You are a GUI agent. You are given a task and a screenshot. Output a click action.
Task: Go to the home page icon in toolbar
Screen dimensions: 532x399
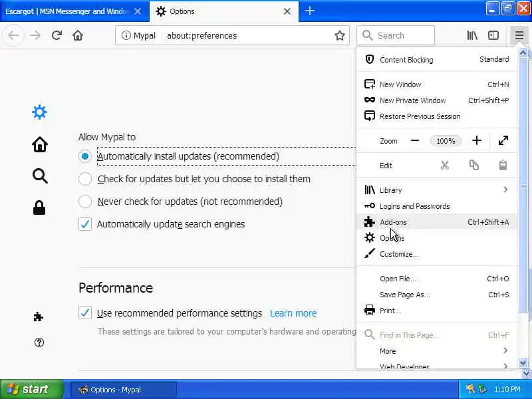pyautogui.click(x=78, y=35)
